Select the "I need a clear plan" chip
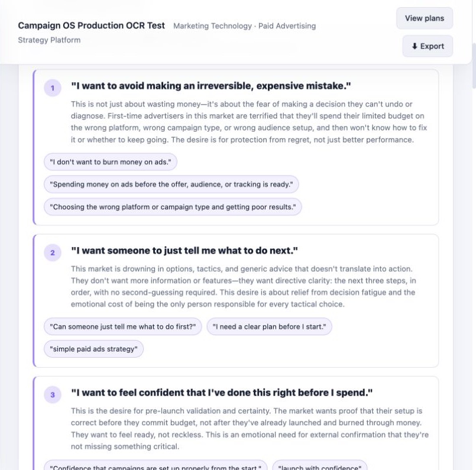Viewport: 476px width, 470px height. 269,327
